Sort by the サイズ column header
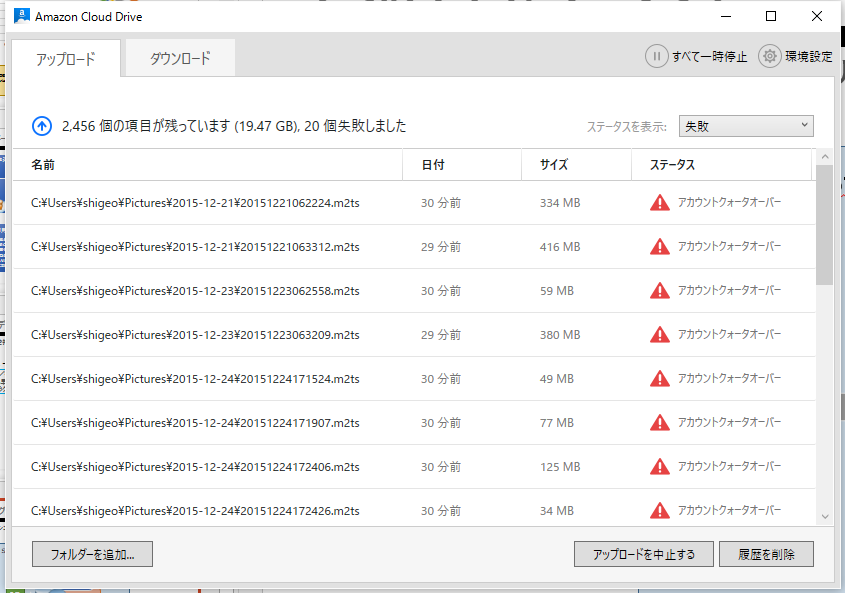Image resolution: width=845 pixels, height=593 pixels. click(x=576, y=165)
